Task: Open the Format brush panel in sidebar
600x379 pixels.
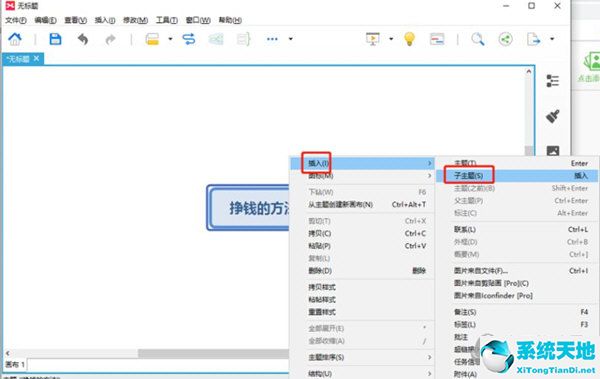Action: point(553,116)
